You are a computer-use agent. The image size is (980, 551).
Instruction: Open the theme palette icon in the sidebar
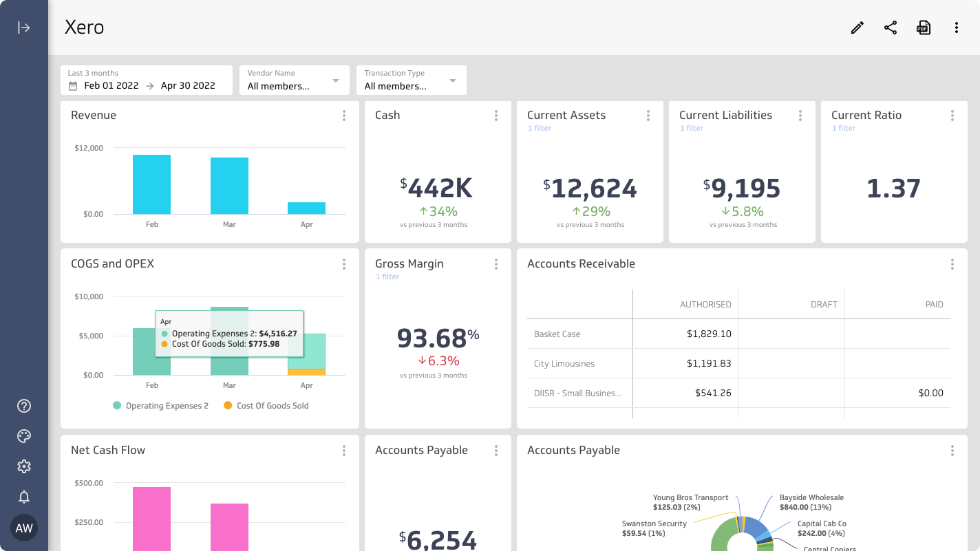23,436
